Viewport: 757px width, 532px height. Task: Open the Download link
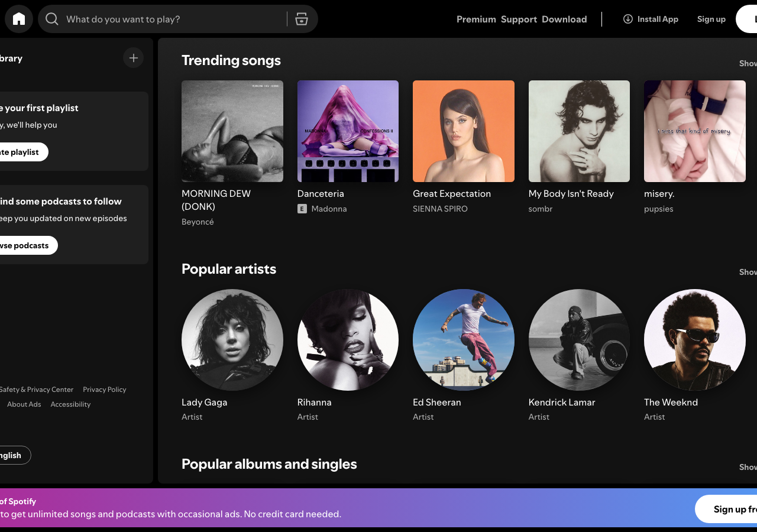coord(564,19)
